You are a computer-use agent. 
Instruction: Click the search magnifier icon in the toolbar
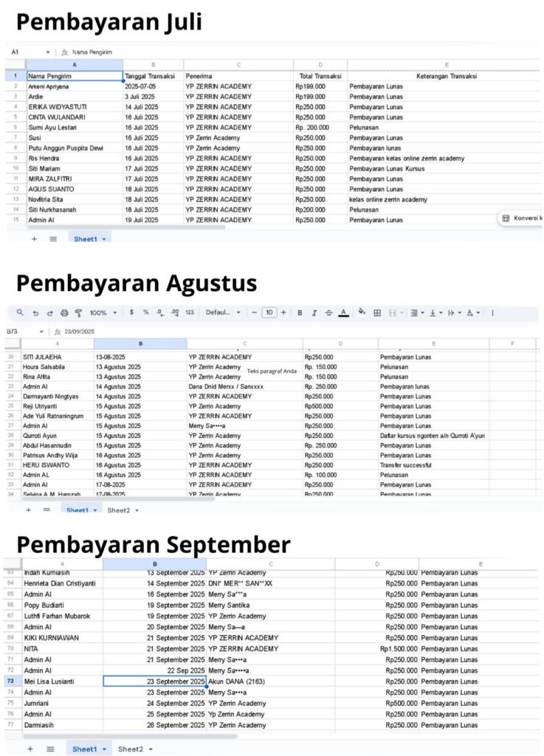[20, 313]
